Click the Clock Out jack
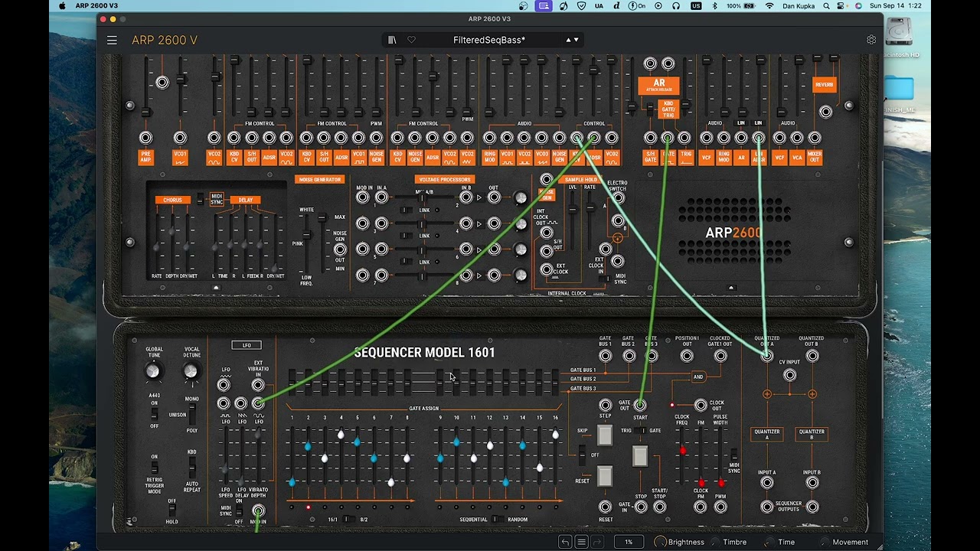 (701, 406)
